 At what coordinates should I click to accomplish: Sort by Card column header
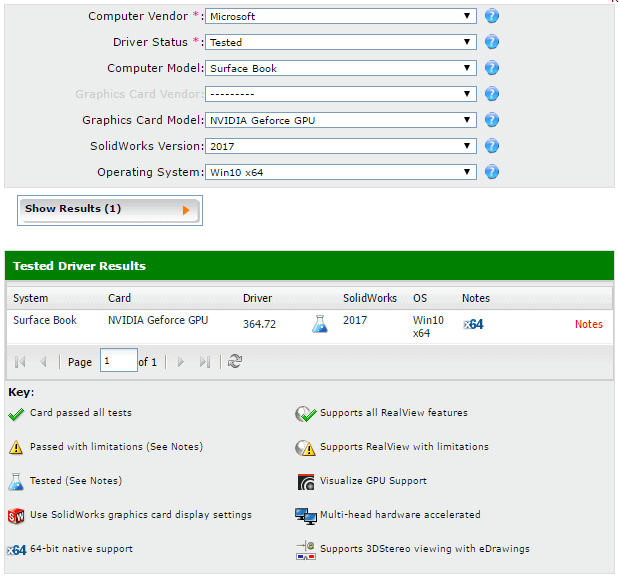click(x=119, y=298)
